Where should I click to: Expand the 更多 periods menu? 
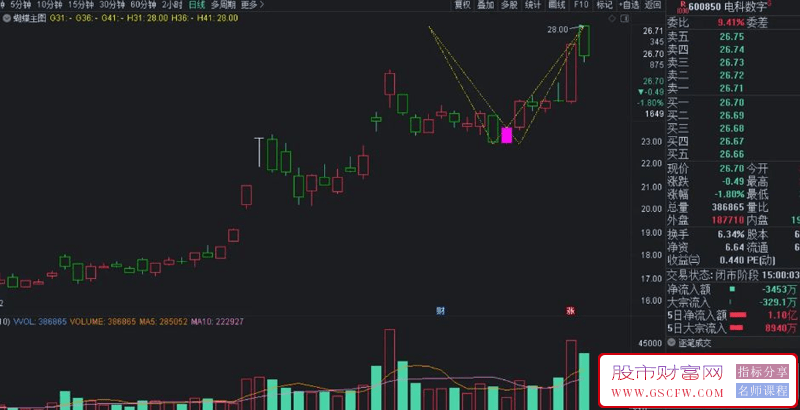pyautogui.click(x=253, y=5)
